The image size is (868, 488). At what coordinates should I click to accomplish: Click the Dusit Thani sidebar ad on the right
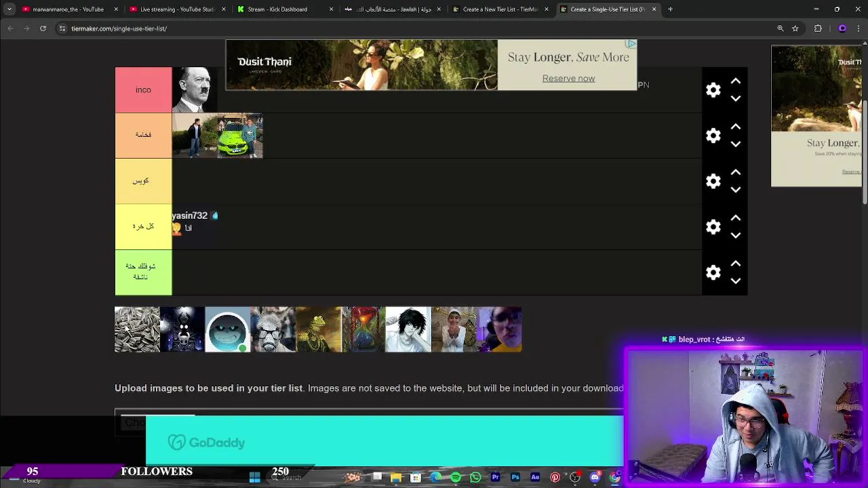pyautogui.click(x=816, y=116)
